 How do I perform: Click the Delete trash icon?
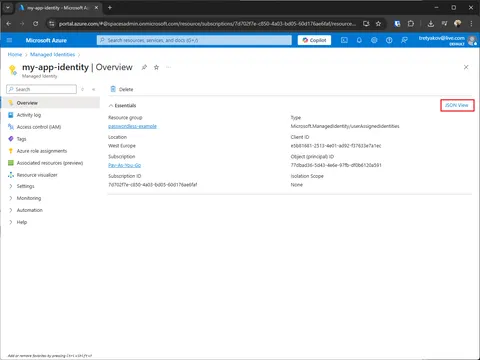(113, 89)
